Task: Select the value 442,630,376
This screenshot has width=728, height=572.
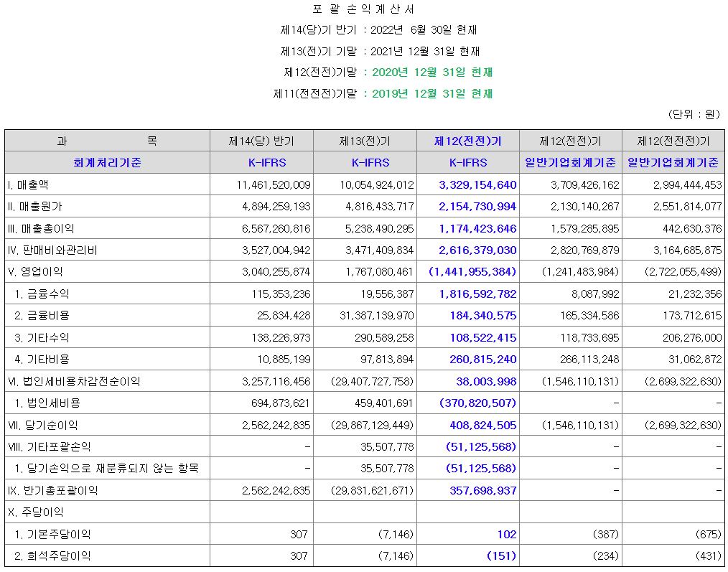Action: click(693, 228)
